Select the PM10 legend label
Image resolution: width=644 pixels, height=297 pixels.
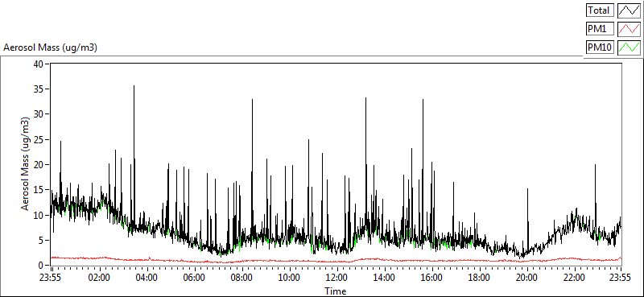[x=600, y=47]
